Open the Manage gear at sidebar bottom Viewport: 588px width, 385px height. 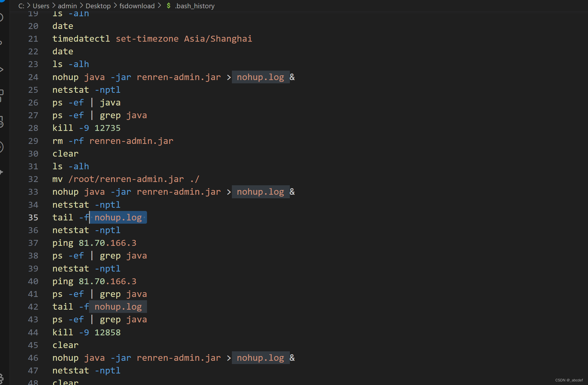(x=1, y=378)
